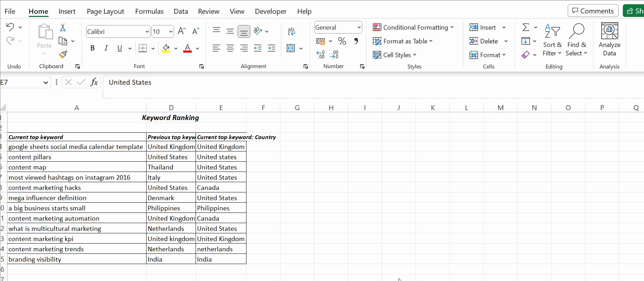Apply the Percent Style format
This screenshot has width=644, height=281.
coord(342,41)
